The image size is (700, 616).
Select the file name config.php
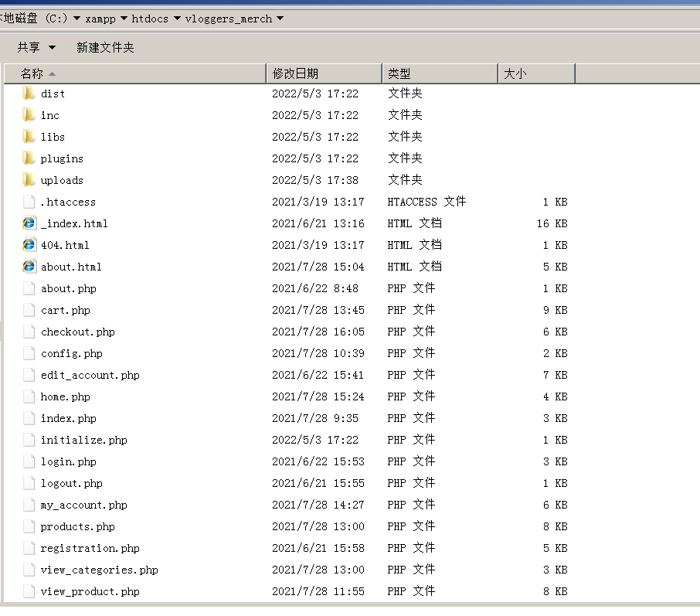pos(71,354)
